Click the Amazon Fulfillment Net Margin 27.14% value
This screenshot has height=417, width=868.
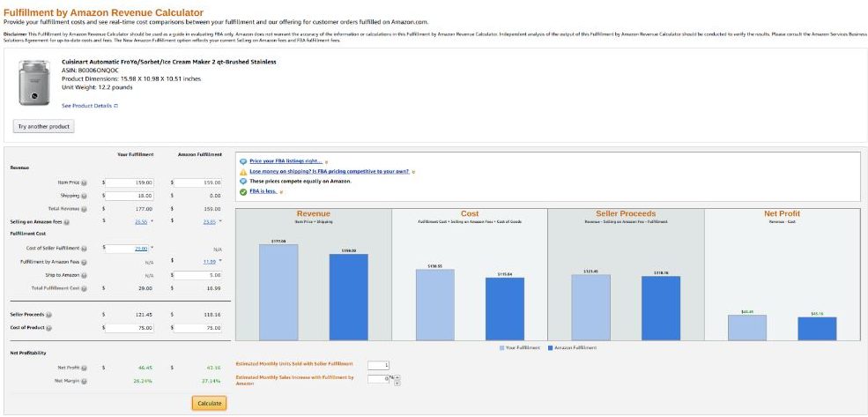point(212,381)
